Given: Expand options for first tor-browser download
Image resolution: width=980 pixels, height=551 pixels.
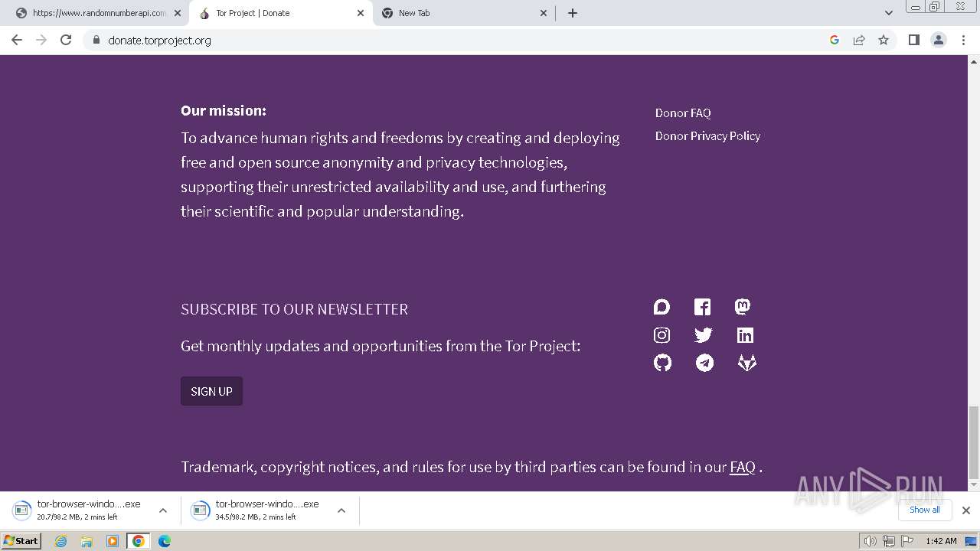Looking at the screenshot, I should tap(162, 510).
